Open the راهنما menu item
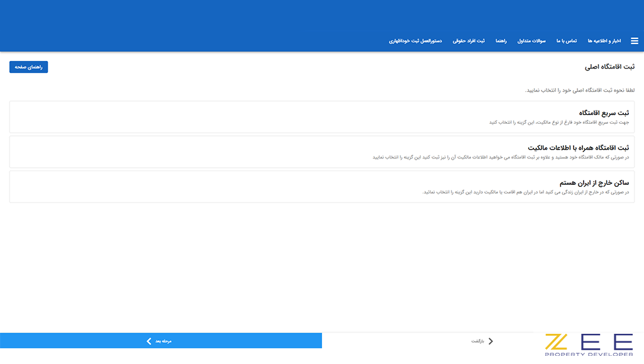This screenshot has width=644, height=364. coord(501,40)
